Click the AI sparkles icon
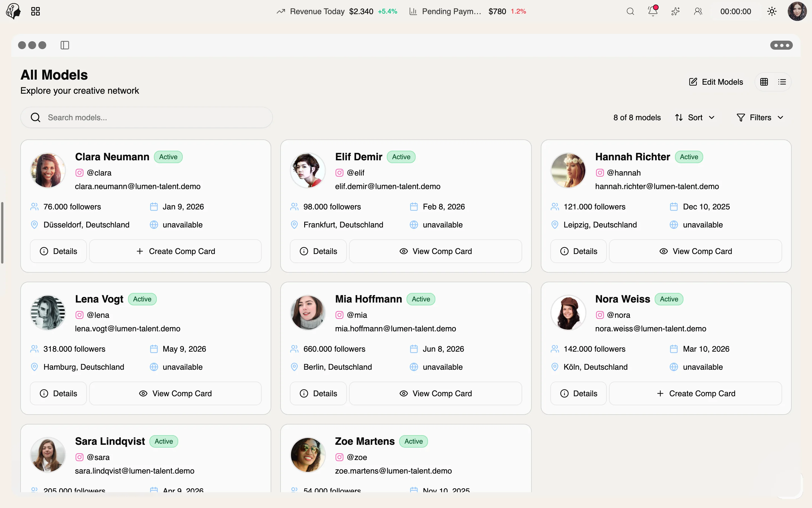812x508 pixels. 676,11
